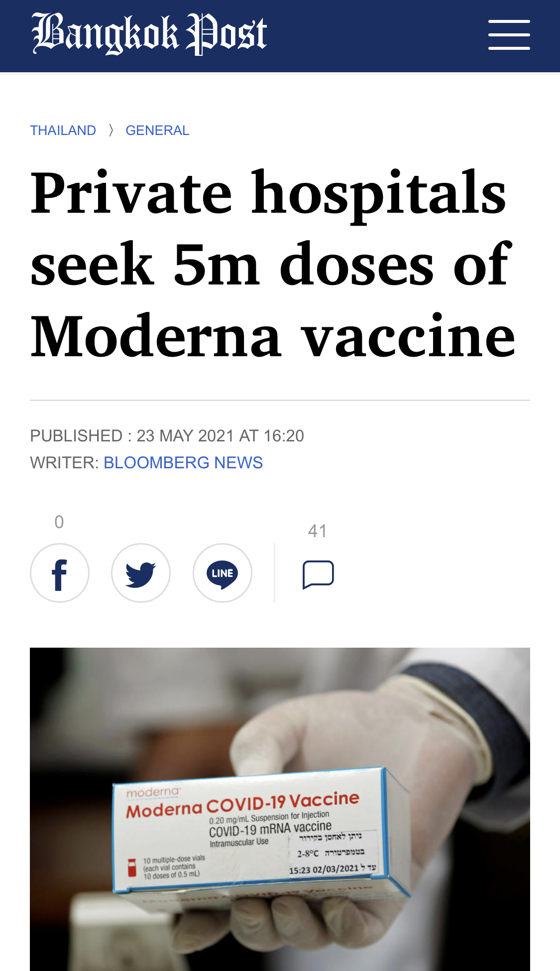This screenshot has height=971, width=560.
Task: Click the divider line below the headline
Action: pyautogui.click(x=280, y=400)
